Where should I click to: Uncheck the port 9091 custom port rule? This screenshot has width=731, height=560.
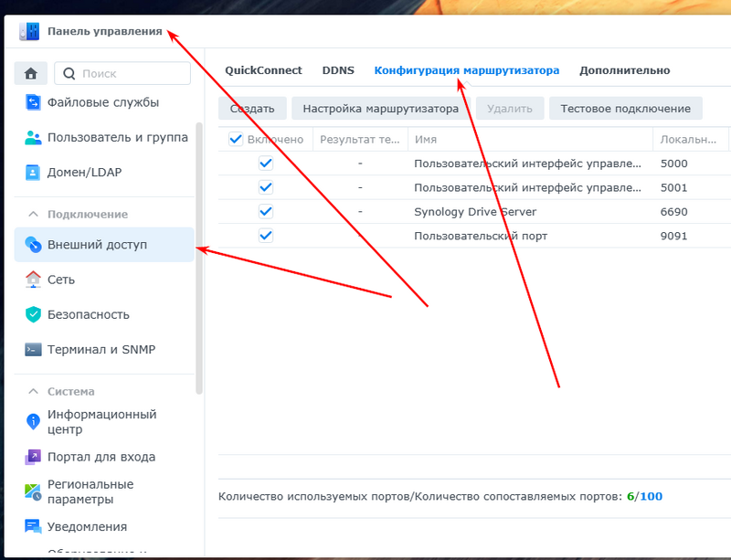[x=266, y=236]
